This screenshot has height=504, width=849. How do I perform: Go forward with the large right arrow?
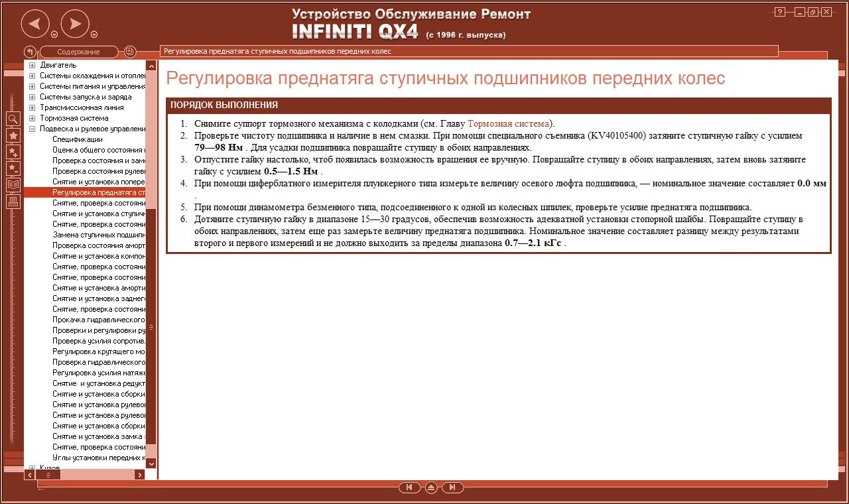[x=76, y=25]
